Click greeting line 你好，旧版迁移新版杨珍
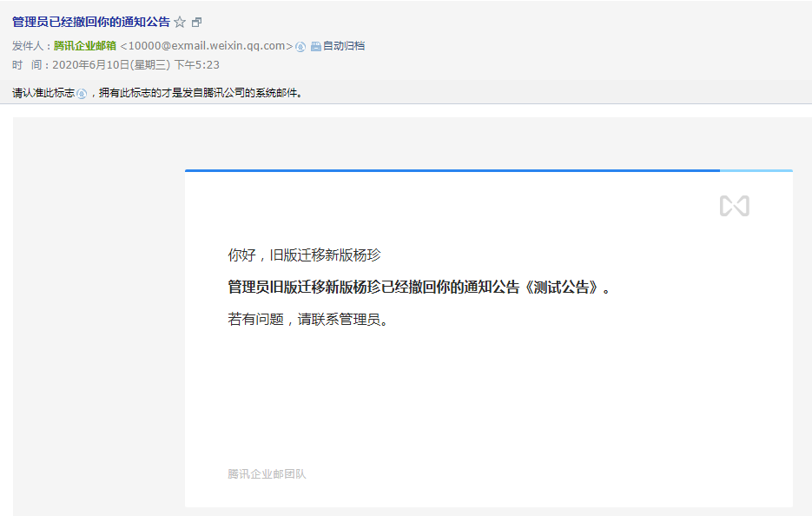This screenshot has width=812, height=516. (304, 255)
